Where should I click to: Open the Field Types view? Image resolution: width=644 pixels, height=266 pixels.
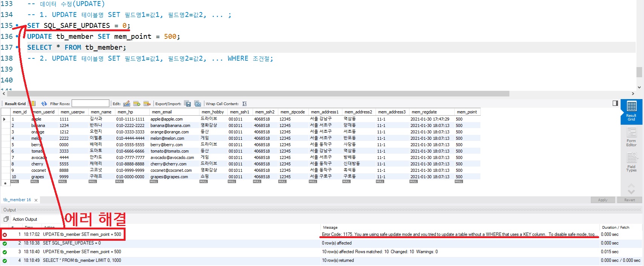[x=631, y=162]
